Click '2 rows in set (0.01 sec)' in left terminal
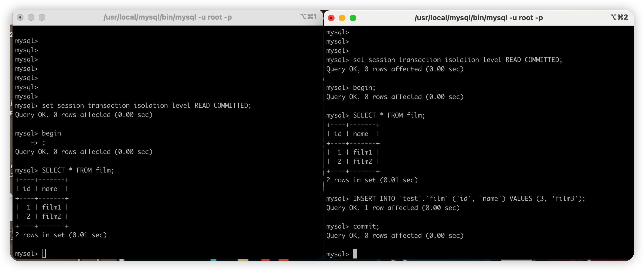Image resolution: width=644 pixels, height=271 pixels. tap(61, 235)
